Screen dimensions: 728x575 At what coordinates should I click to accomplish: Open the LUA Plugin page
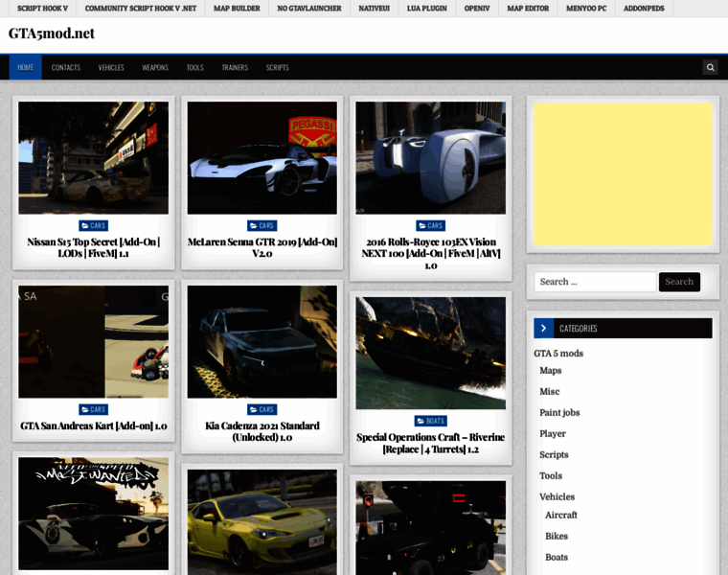tap(426, 9)
